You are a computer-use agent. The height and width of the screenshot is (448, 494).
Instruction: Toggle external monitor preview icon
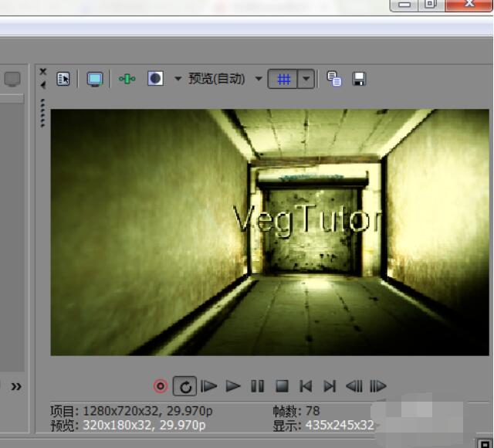point(95,79)
